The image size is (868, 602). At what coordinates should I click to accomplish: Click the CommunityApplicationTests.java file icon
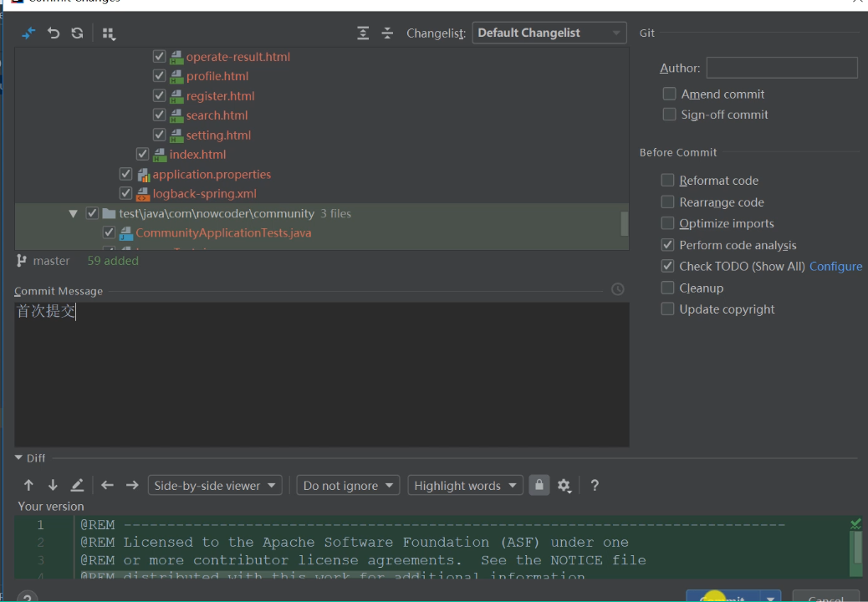coord(126,233)
